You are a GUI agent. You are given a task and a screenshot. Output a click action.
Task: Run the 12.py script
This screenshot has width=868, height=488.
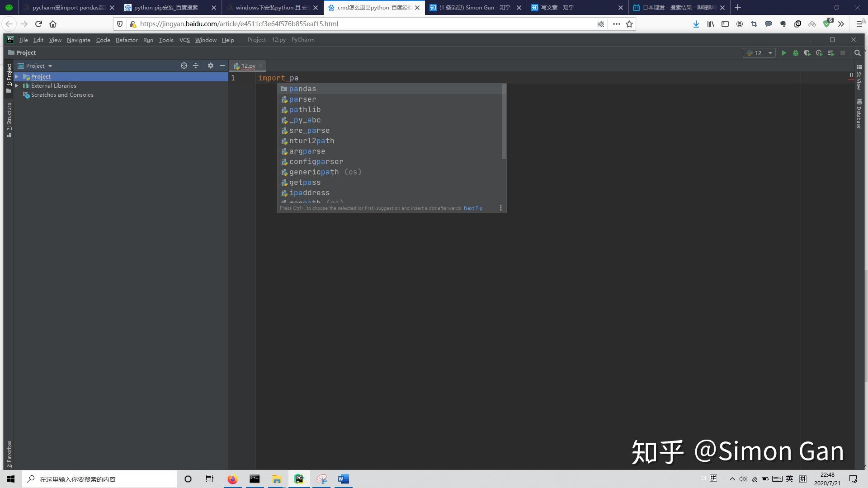pos(783,53)
